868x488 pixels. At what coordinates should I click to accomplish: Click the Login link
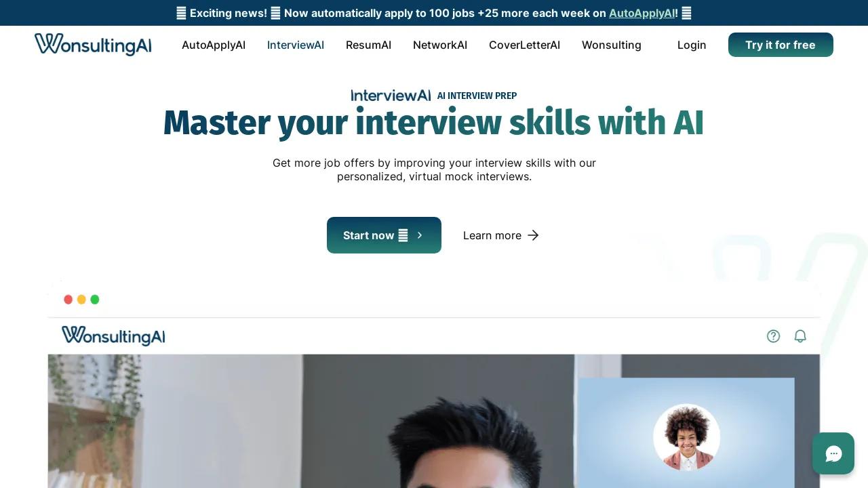click(x=692, y=45)
